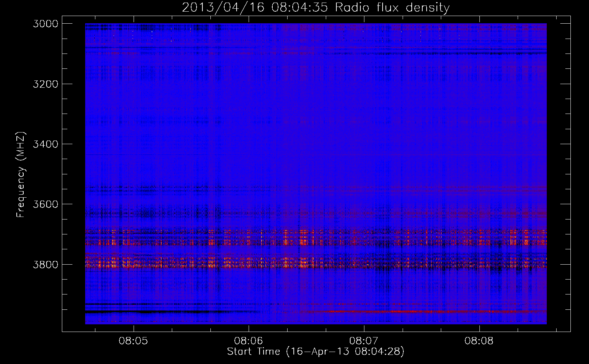
Task: Click the 08:08 time tick label
Action: [479, 341]
